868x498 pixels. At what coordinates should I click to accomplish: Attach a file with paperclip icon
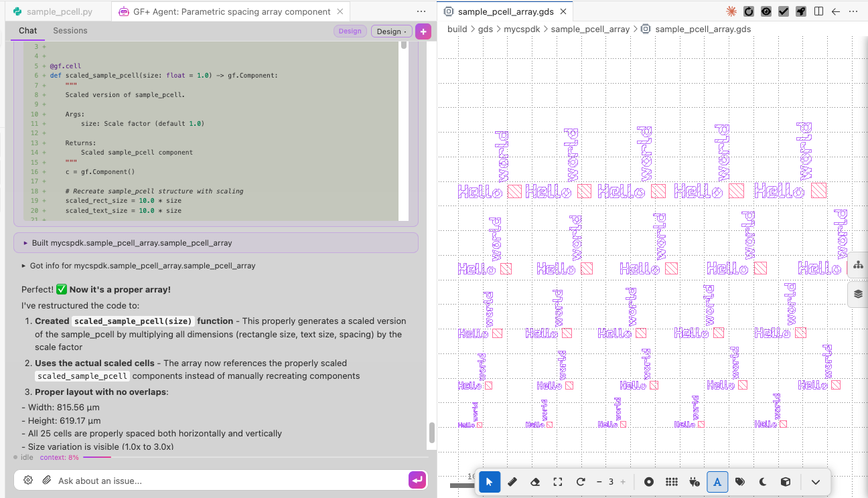47,480
